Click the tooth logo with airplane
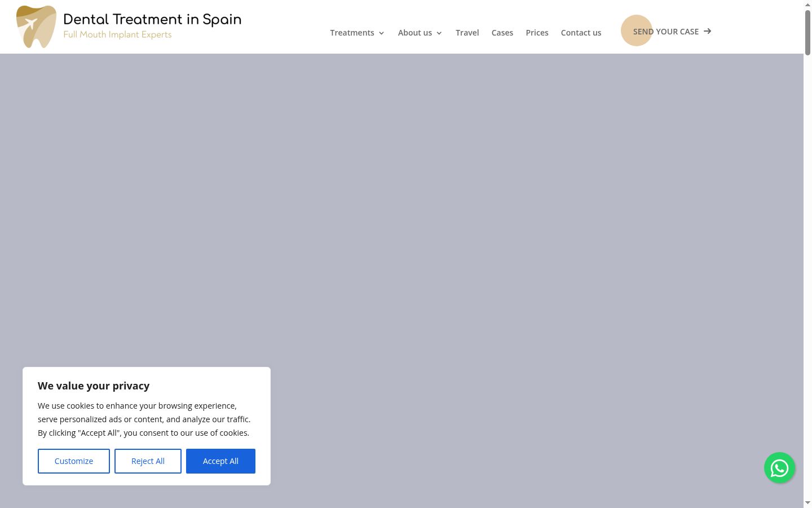The width and height of the screenshot is (812, 508). point(36,27)
